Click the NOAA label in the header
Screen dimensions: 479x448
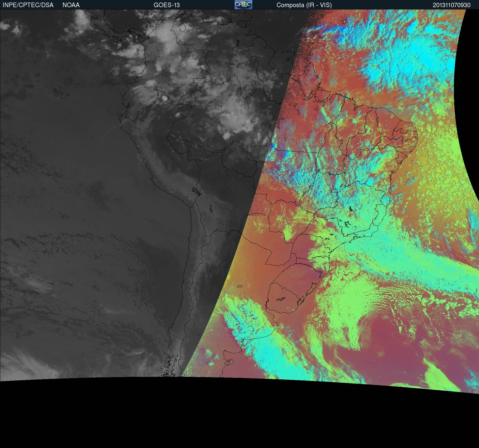[x=71, y=5]
